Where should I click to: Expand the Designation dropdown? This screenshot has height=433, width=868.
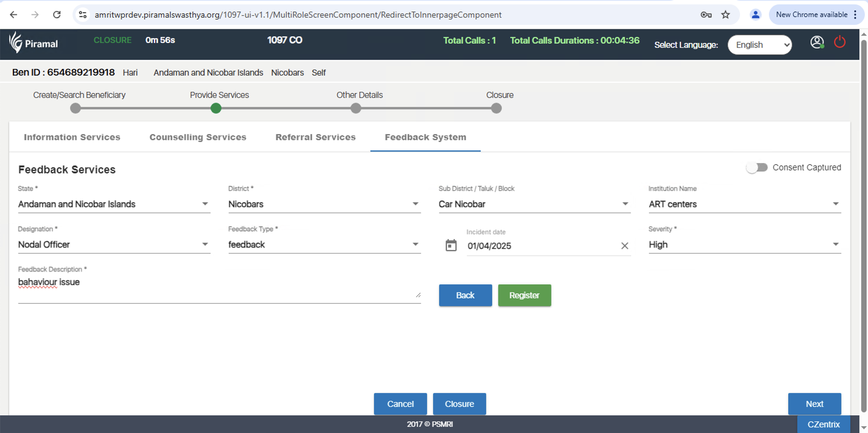coord(114,245)
